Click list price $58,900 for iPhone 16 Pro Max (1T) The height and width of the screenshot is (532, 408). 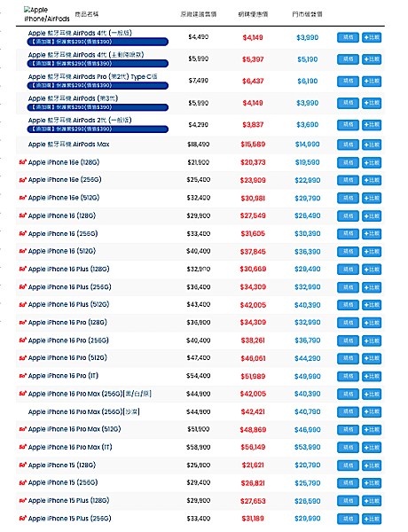(x=198, y=447)
